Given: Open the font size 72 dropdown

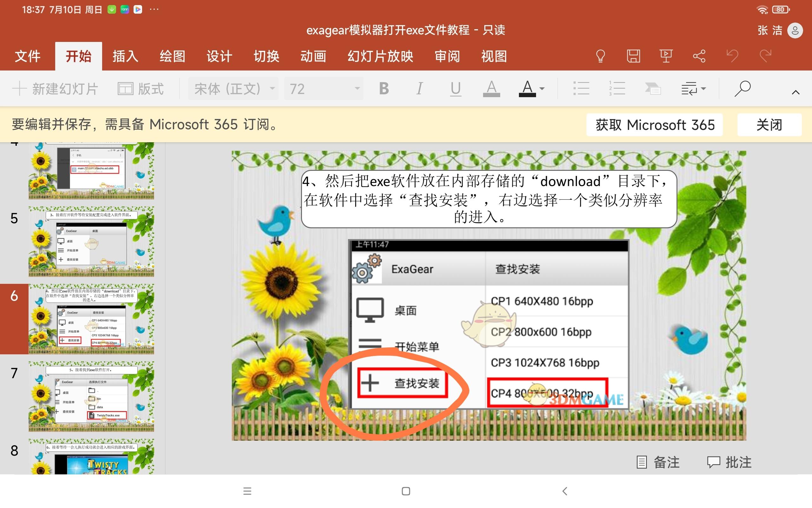Looking at the screenshot, I should click(x=324, y=89).
